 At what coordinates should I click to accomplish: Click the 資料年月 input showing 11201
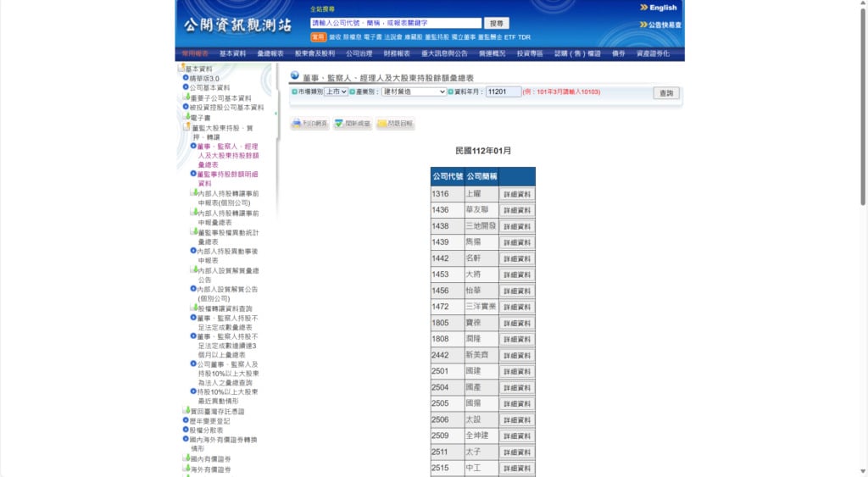504,92
